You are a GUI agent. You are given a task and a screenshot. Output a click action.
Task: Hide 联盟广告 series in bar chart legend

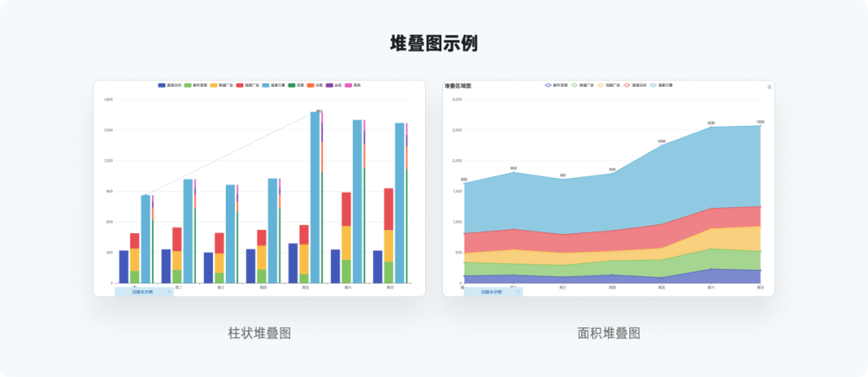[221, 84]
